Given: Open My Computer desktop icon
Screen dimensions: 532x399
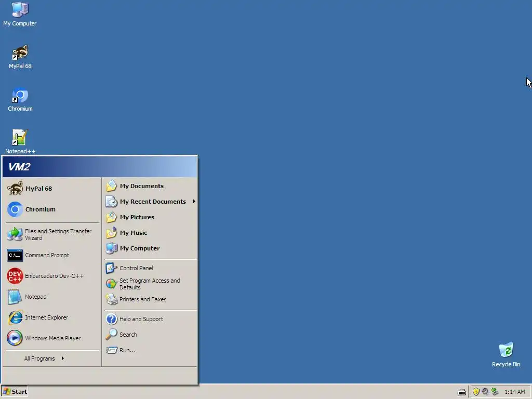Looking at the screenshot, I should [20, 14].
